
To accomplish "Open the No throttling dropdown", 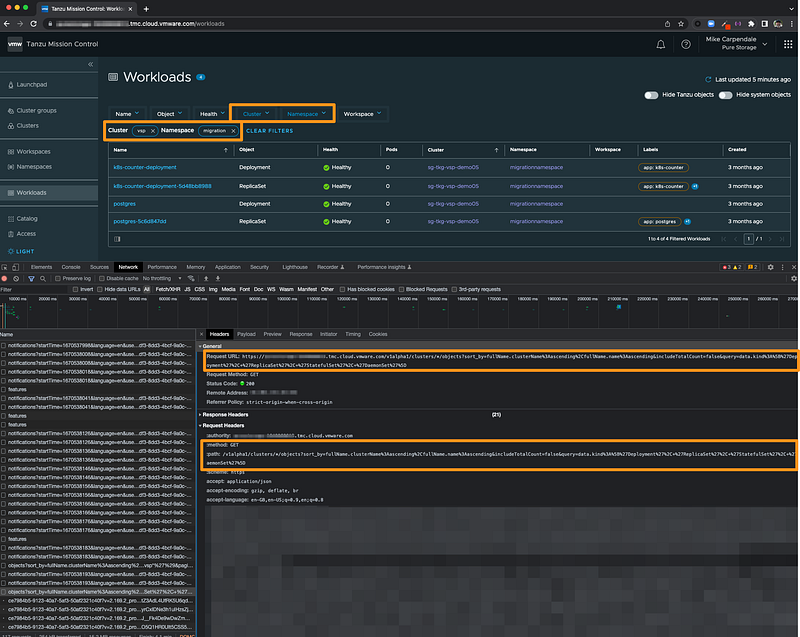I will (162, 278).
